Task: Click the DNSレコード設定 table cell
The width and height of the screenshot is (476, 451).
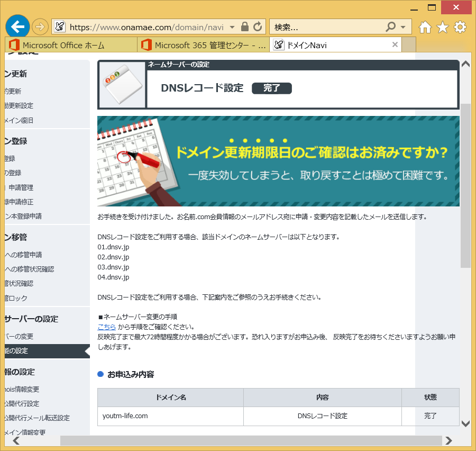Action: coord(323,416)
